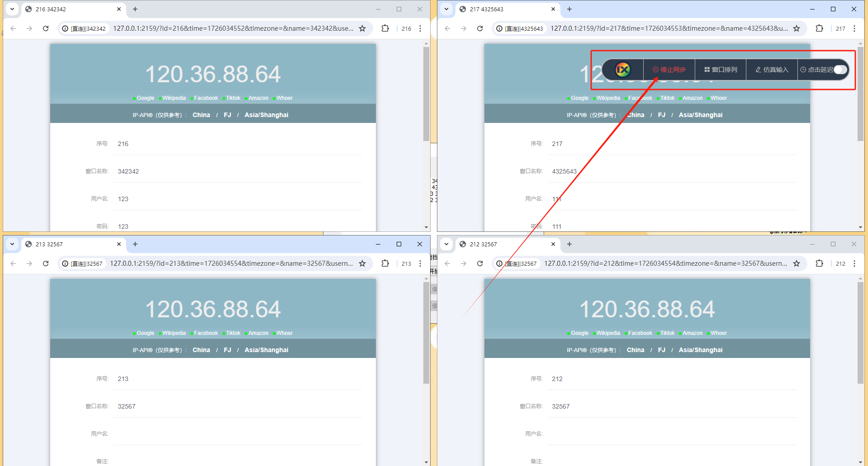Image resolution: width=868 pixels, height=466 pixels.
Task: Click 窗口排列 window arrange button
Action: pyautogui.click(x=721, y=70)
